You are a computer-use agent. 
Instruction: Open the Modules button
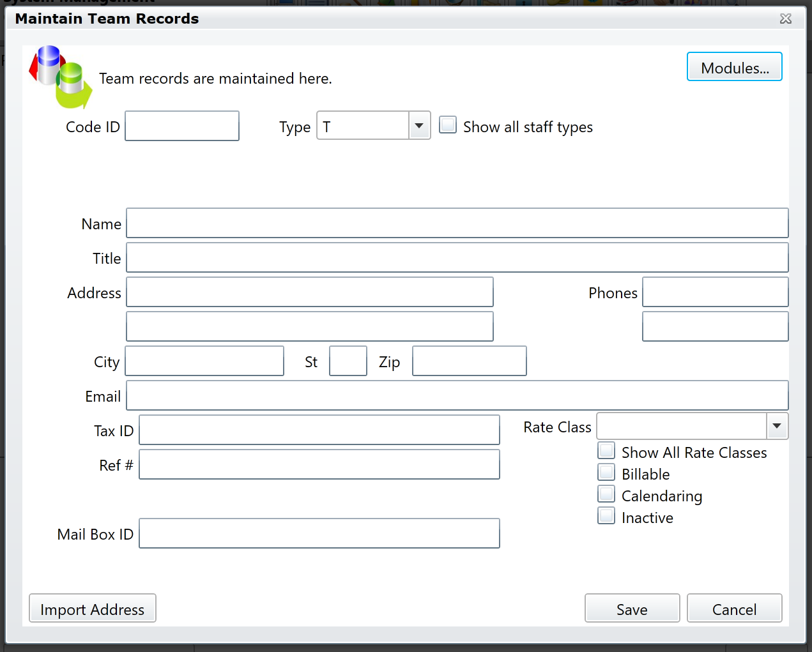click(734, 67)
